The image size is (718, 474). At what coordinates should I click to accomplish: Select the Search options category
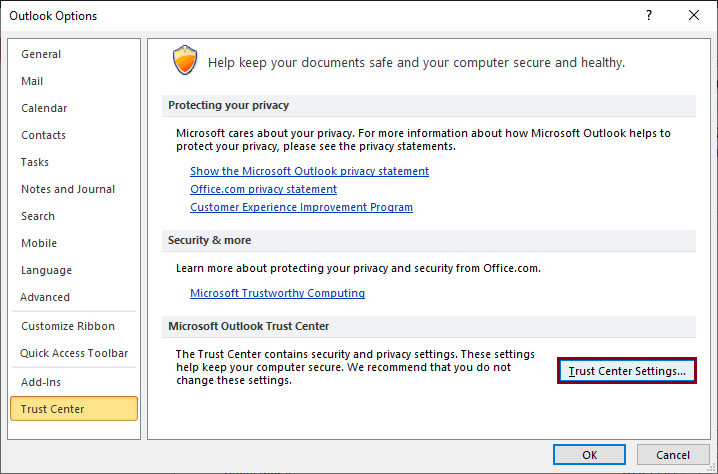click(x=74, y=216)
